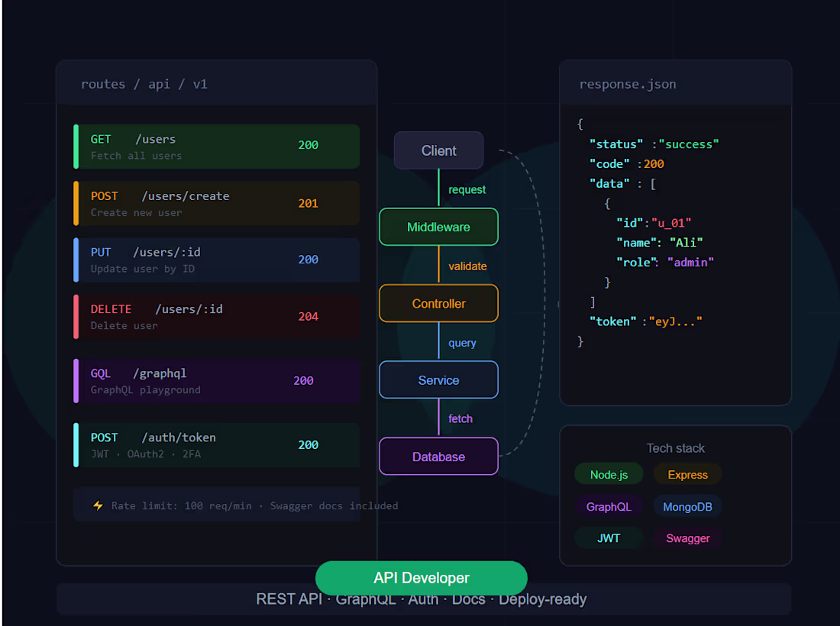Select the POST /auth/token route row
Viewport: 840px width, 626px height.
(x=216, y=445)
